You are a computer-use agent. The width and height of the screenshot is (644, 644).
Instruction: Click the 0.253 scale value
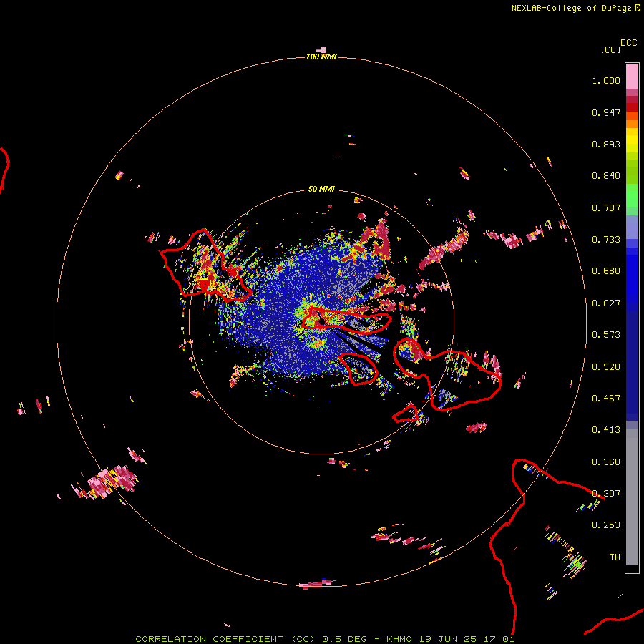606,525
